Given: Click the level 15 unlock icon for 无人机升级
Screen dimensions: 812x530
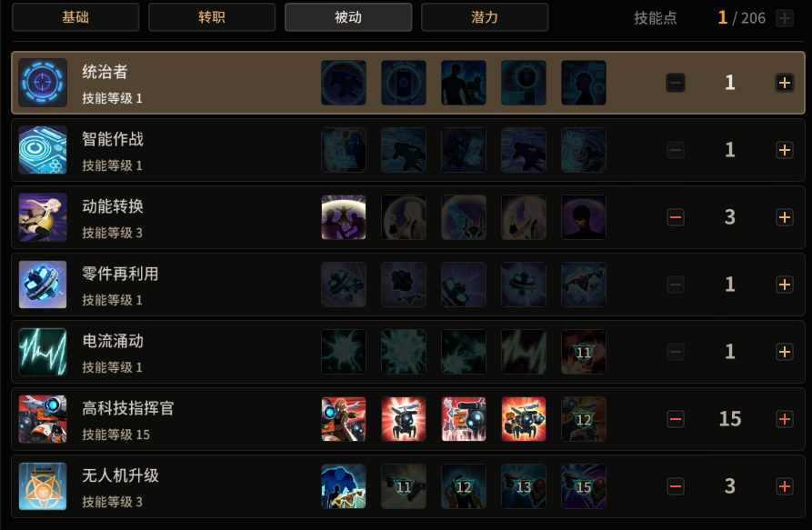Looking at the screenshot, I should [584, 486].
